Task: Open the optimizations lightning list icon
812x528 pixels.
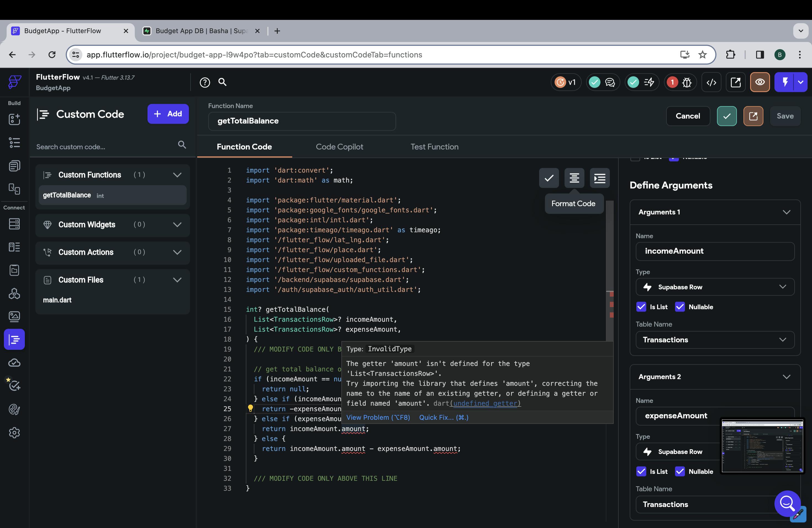Action: [649, 82]
